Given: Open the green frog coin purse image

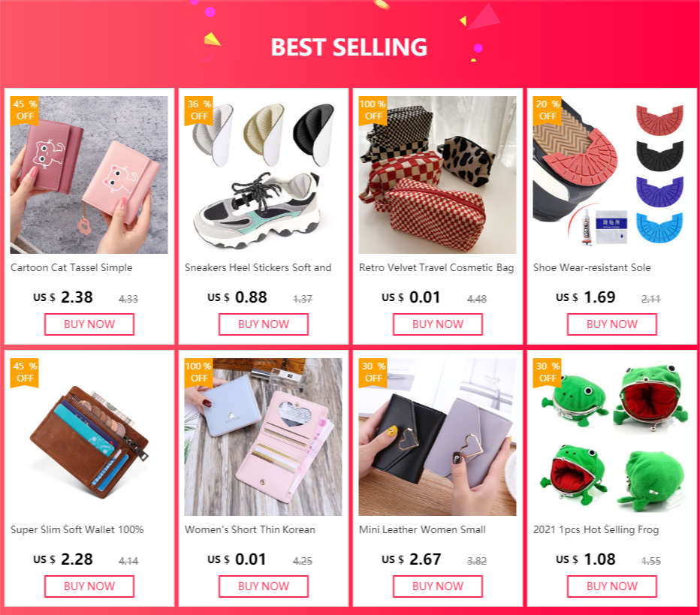Looking at the screenshot, I should (612, 437).
